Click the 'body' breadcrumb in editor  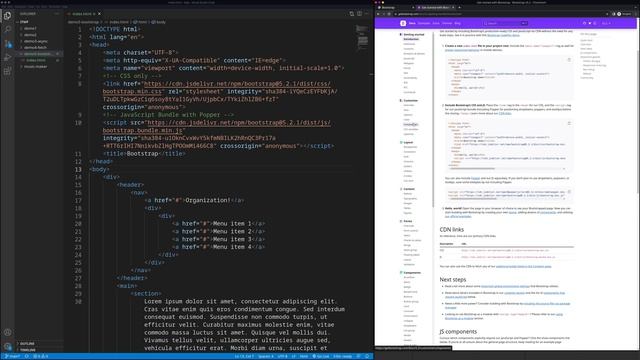click(159, 22)
